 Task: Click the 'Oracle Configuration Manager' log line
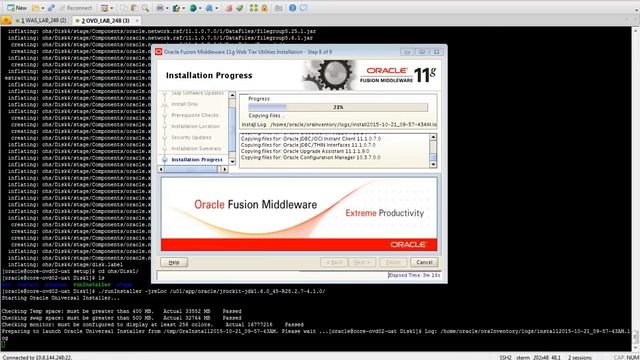point(311,157)
